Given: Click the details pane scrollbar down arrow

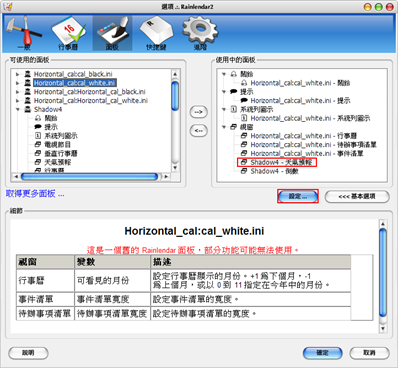Looking at the screenshot, I should [383, 329].
